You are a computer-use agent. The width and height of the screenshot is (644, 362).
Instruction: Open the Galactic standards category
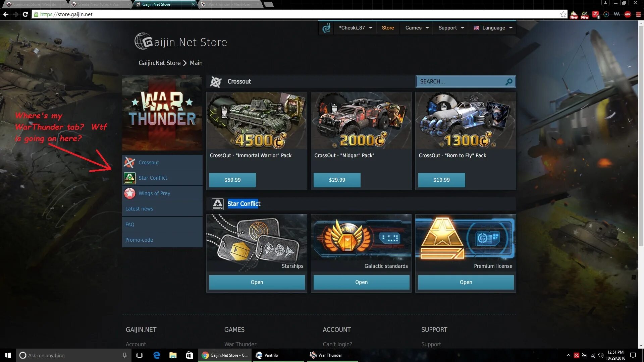(361, 282)
